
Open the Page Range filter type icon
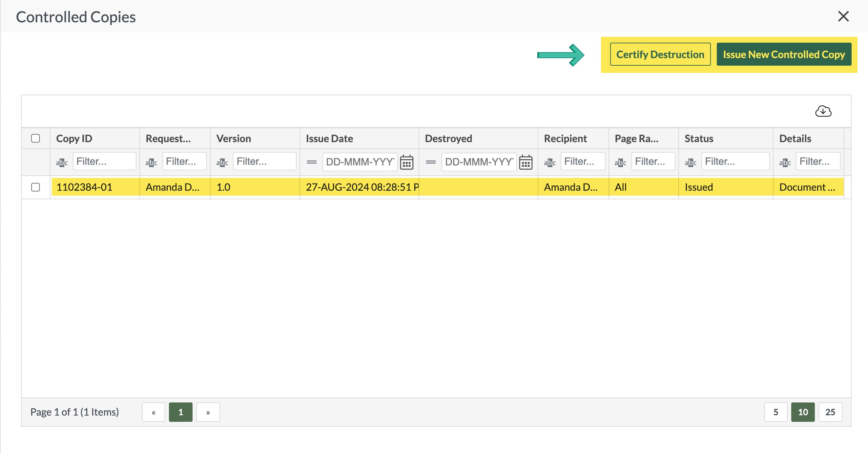(620, 162)
